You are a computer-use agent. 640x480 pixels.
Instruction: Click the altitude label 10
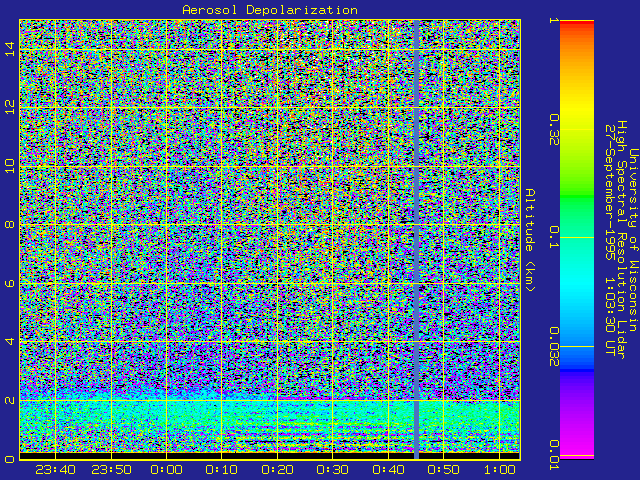coord(10,166)
